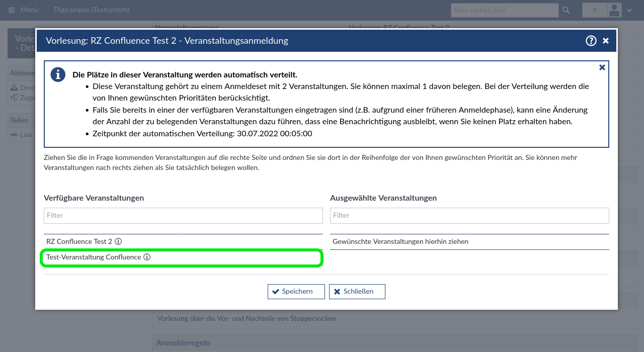Expand the user profile dropdown arrow

click(629, 10)
